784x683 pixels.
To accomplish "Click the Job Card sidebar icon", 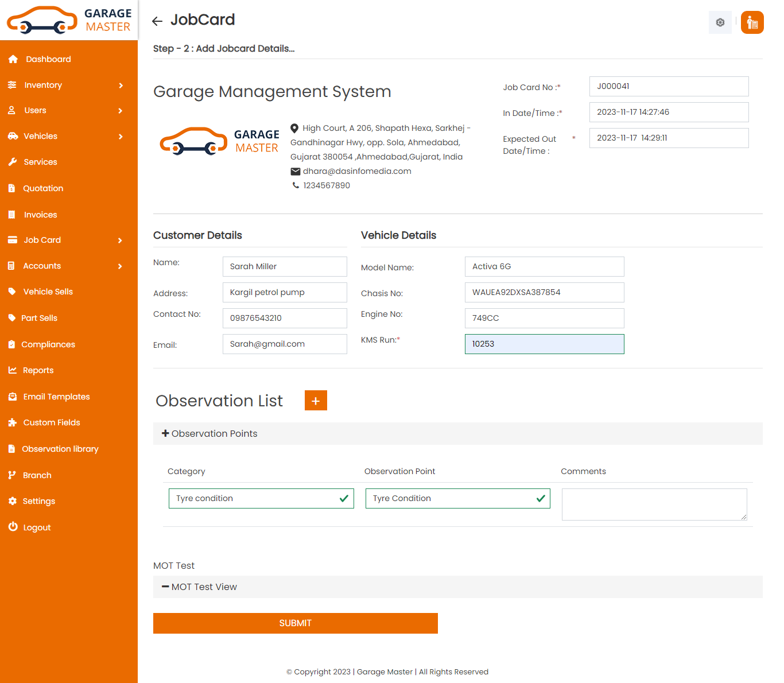I will tap(12, 240).
